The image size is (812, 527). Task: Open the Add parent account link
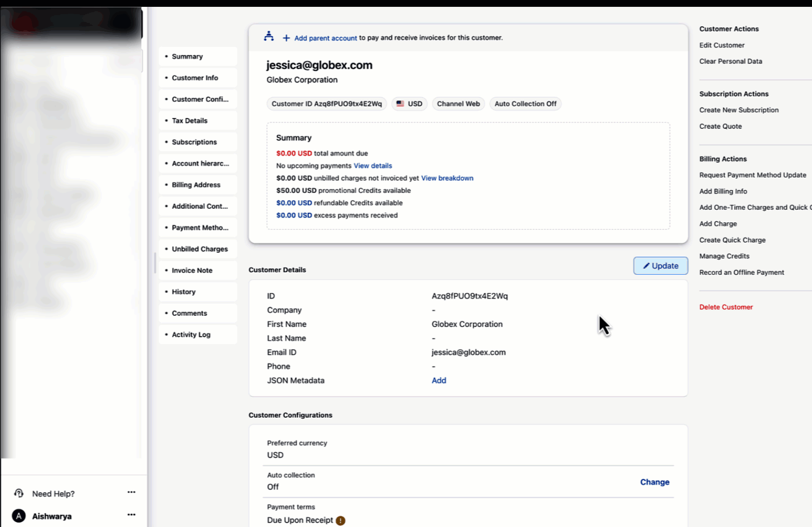tap(325, 38)
